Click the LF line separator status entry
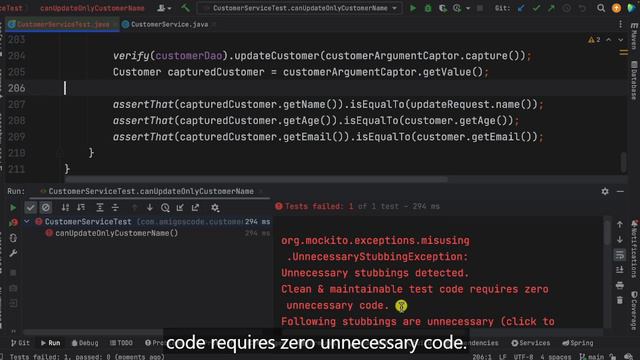Image resolution: width=640 pixels, height=360 pixels. (x=502, y=357)
